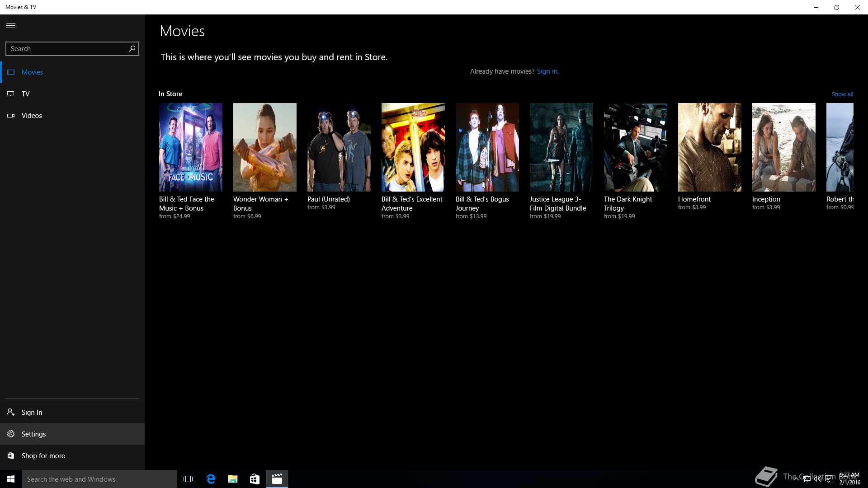Open the Windows Start menu
Viewport: 868px width, 488px height.
11,479
